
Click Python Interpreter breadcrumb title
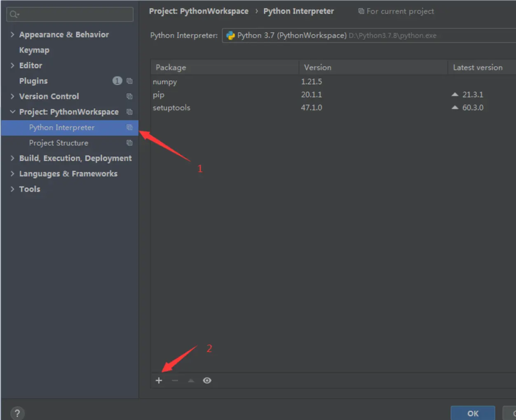tap(299, 11)
